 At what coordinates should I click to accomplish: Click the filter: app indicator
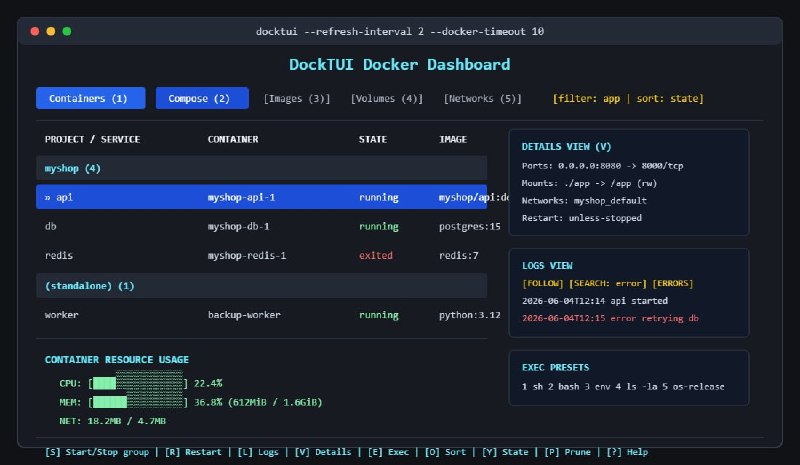[589, 99]
